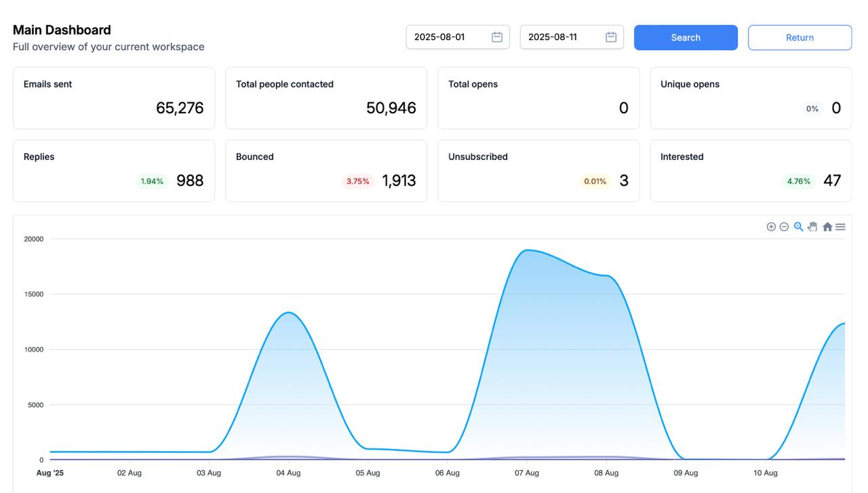
Task: Select the Emails sent stat card
Action: [113, 98]
